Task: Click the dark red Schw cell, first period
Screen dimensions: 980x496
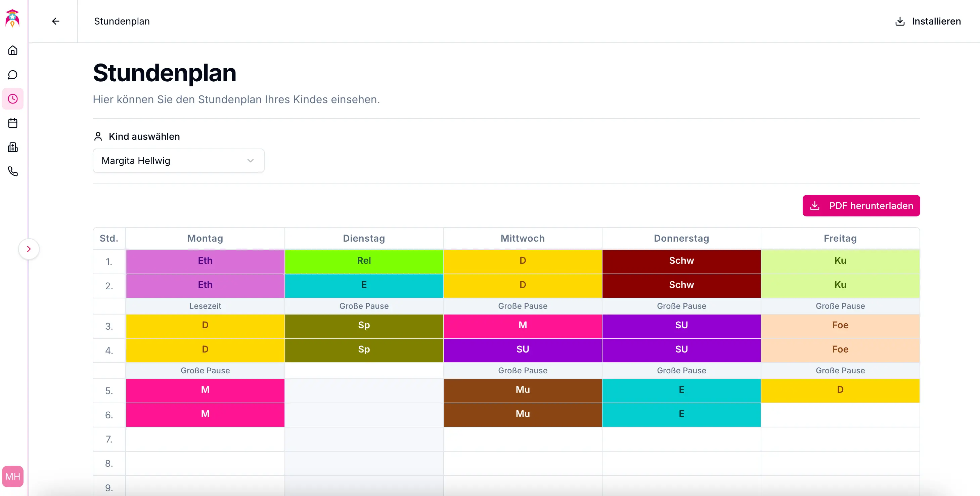Action: pyautogui.click(x=681, y=261)
